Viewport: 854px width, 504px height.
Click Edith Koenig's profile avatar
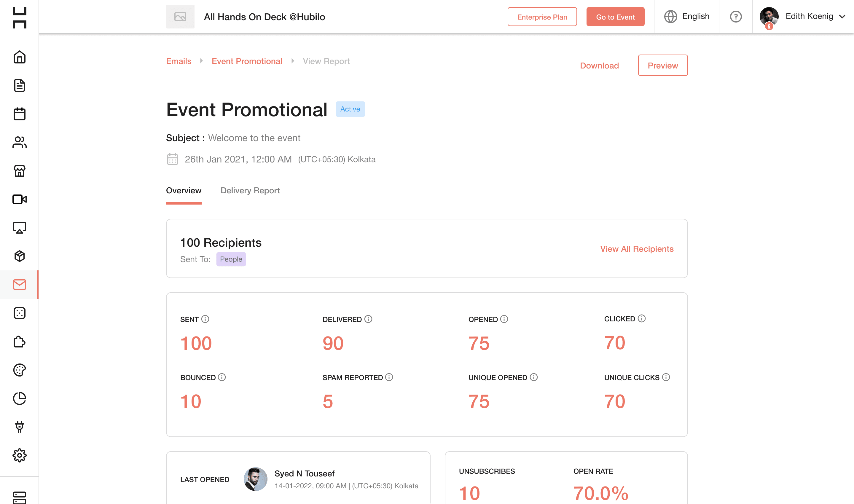point(769,17)
